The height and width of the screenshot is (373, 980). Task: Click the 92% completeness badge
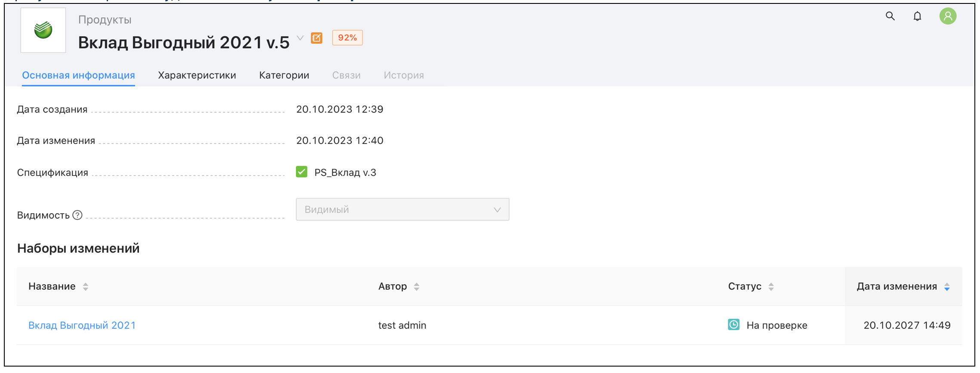(347, 38)
